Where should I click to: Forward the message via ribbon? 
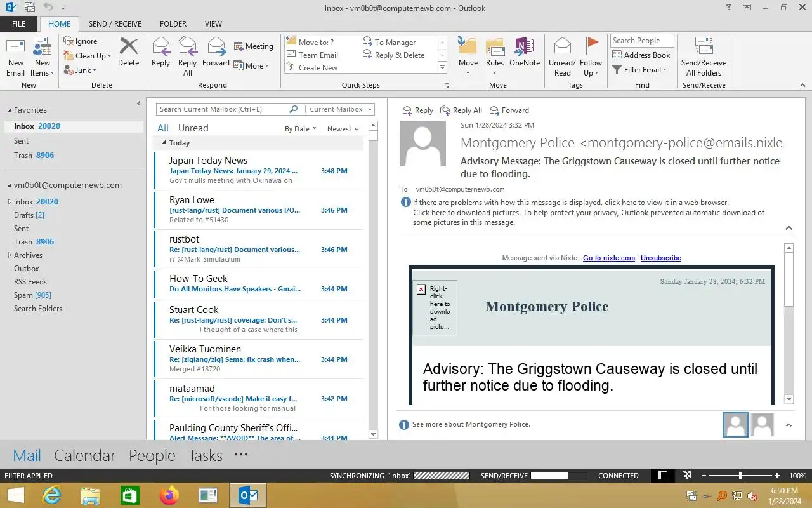pos(216,52)
